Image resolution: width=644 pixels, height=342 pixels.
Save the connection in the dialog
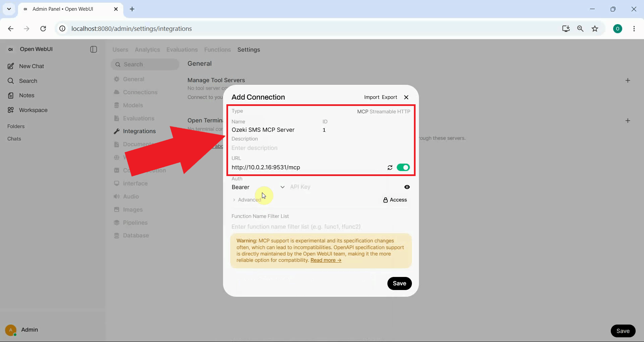(399, 283)
